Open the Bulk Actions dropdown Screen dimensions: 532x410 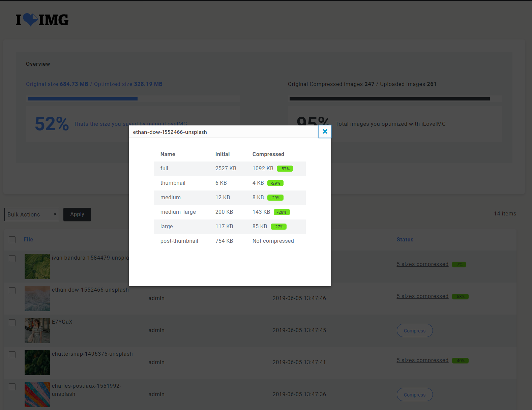click(x=32, y=214)
